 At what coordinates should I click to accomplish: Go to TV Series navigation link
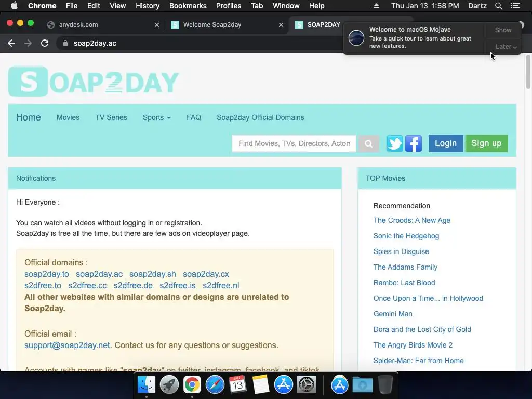111,117
